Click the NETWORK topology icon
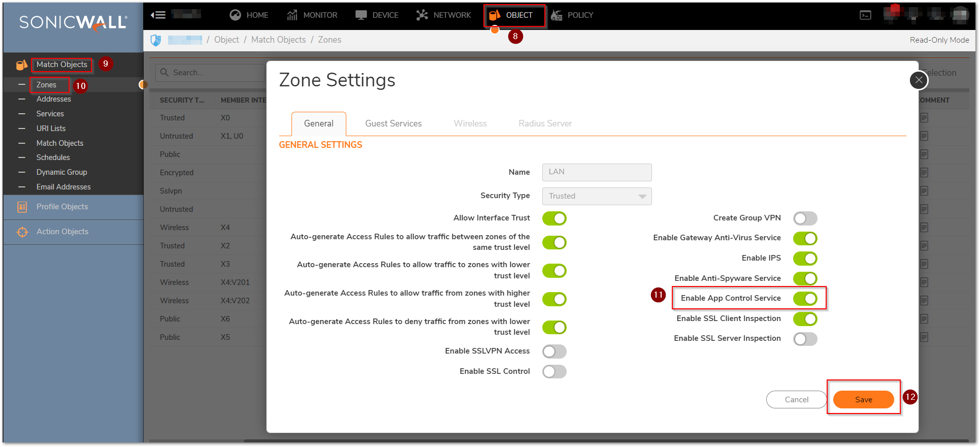The width and height of the screenshot is (980, 447). (422, 15)
